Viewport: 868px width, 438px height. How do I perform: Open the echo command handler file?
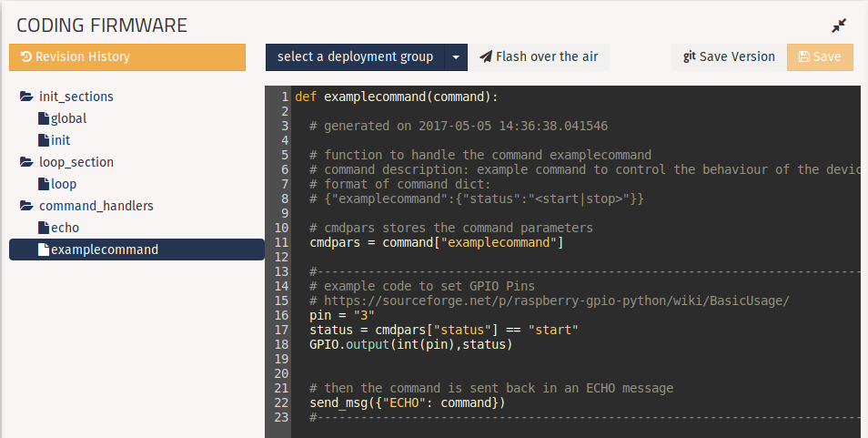click(65, 228)
